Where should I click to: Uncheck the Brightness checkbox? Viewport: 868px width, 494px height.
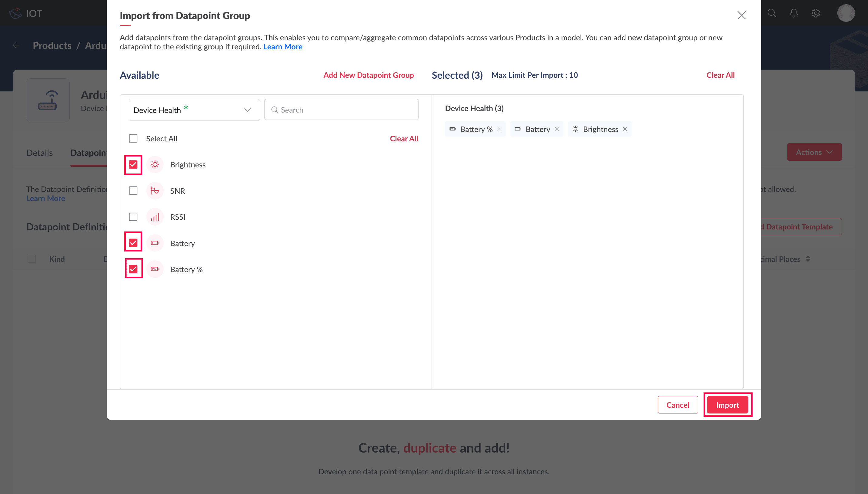click(x=133, y=165)
